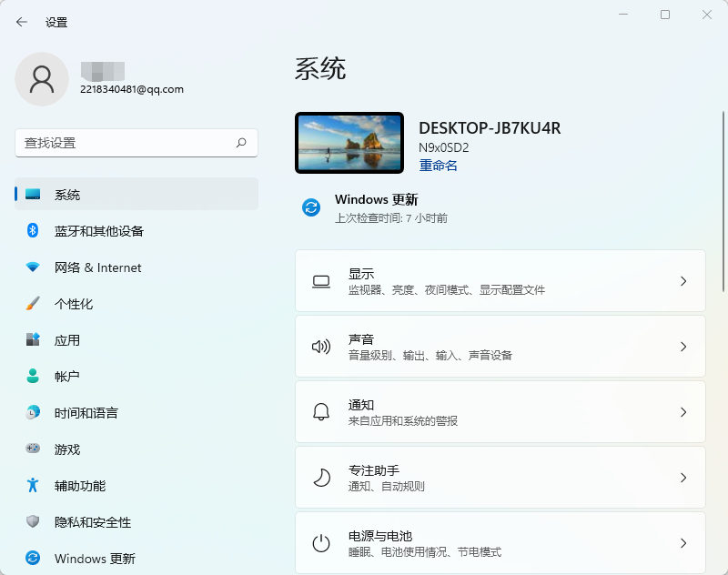Click the 设置 window title
Image resolution: width=728 pixels, height=575 pixels.
pyautogui.click(x=56, y=22)
